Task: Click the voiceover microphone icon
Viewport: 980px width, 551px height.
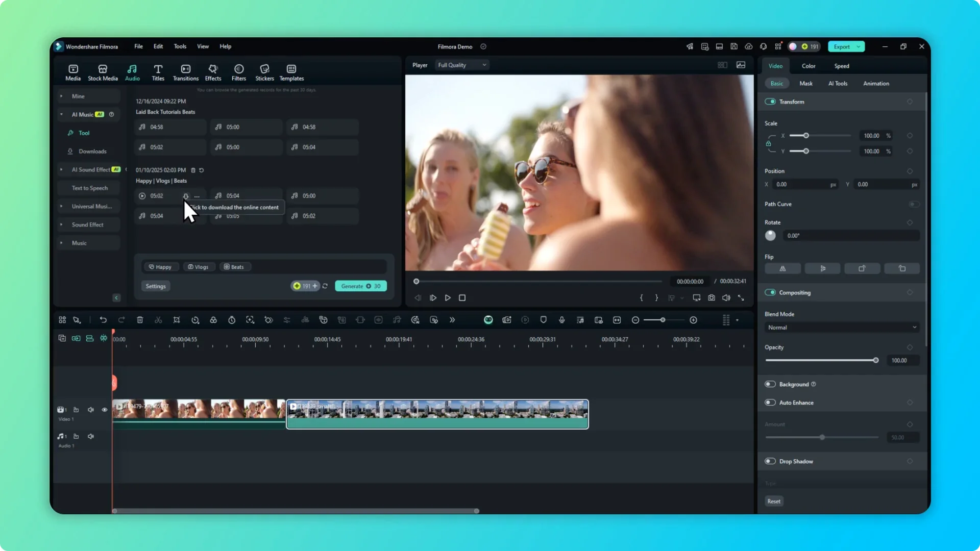Action: click(x=562, y=320)
